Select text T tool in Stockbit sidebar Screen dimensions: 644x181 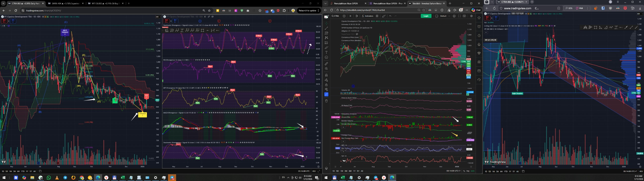pos(326,52)
